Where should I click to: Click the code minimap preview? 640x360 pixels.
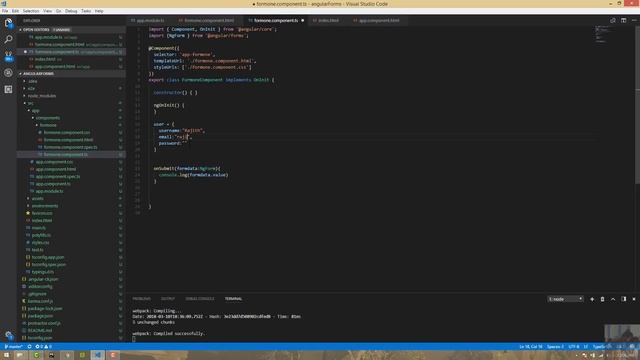point(602,35)
